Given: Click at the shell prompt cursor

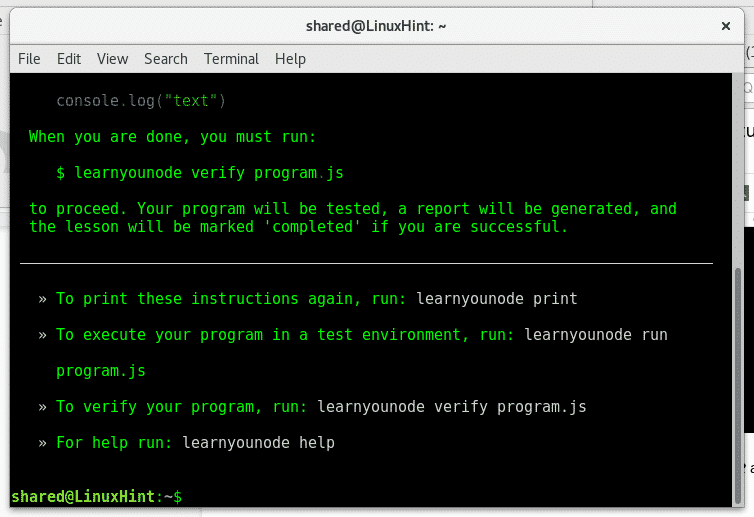Looking at the screenshot, I should 186,497.
